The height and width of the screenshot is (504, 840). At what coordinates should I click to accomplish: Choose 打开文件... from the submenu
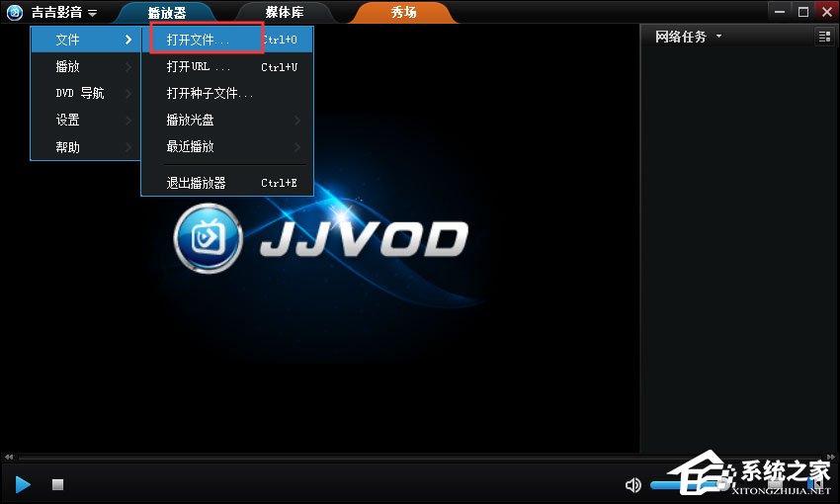pos(227,40)
